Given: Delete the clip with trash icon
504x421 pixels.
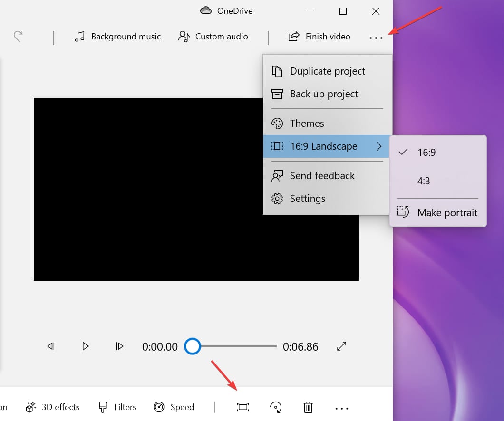Looking at the screenshot, I should click(x=308, y=407).
